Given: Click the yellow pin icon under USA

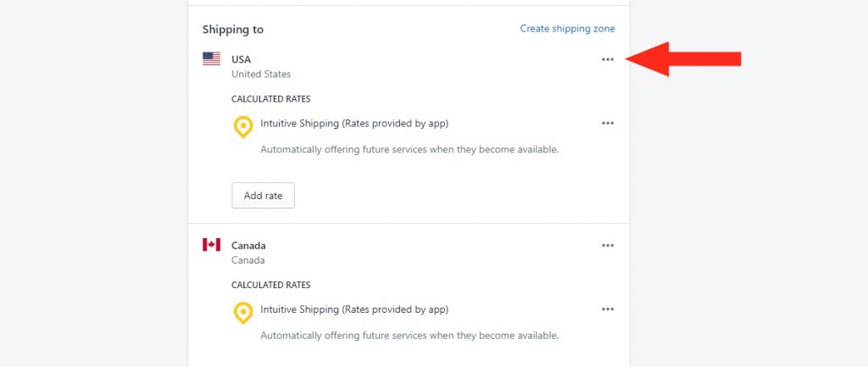Looking at the screenshot, I should click(x=243, y=127).
